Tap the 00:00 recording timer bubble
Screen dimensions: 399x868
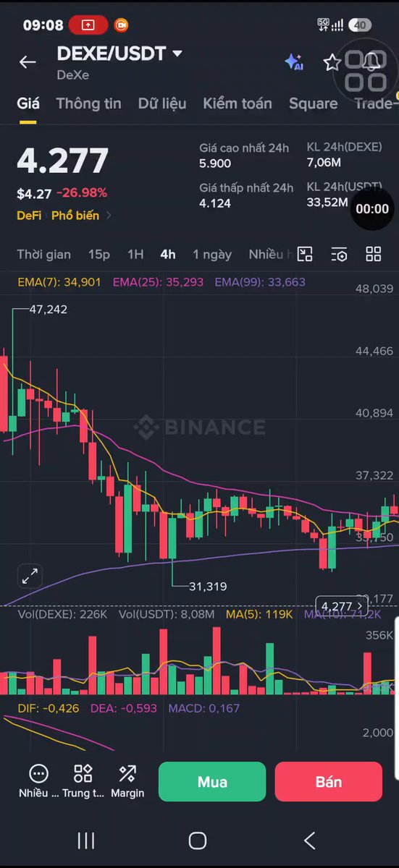click(x=371, y=209)
